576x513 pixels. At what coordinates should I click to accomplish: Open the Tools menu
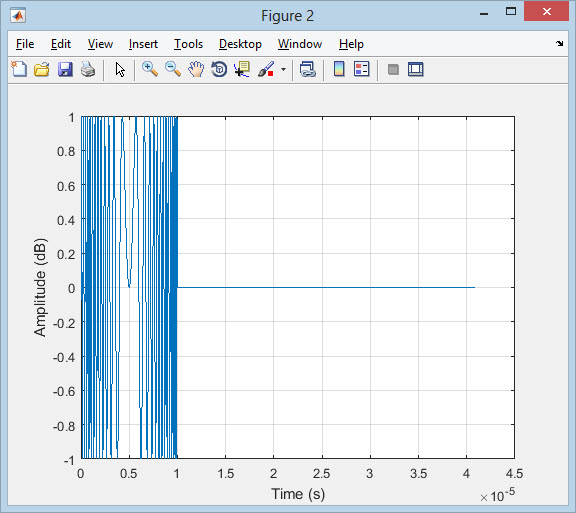188,44
